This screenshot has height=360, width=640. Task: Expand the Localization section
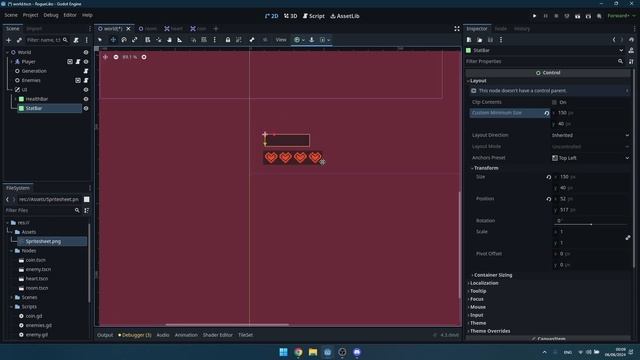[484, 283]
